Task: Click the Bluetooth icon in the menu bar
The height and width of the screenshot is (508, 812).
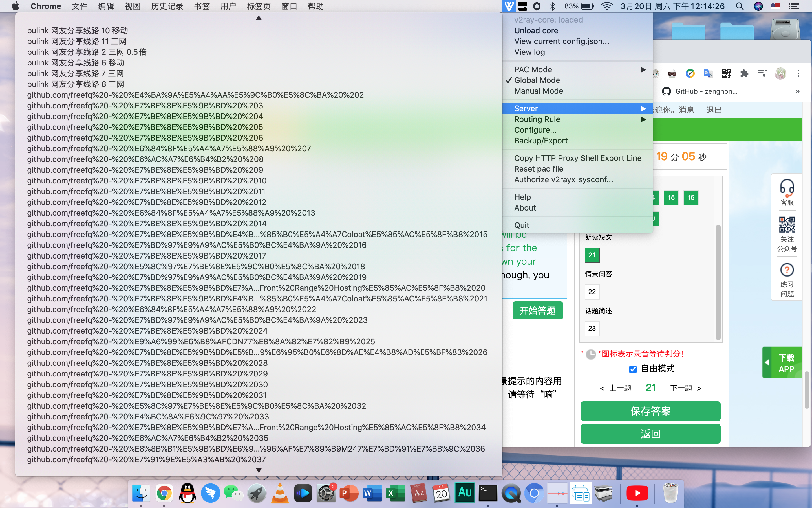Action: click(x=553, y=6)
